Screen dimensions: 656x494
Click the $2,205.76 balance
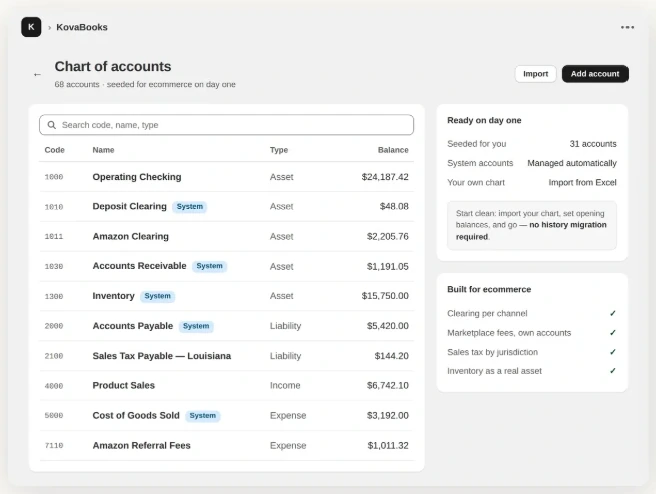click(387, 236)
